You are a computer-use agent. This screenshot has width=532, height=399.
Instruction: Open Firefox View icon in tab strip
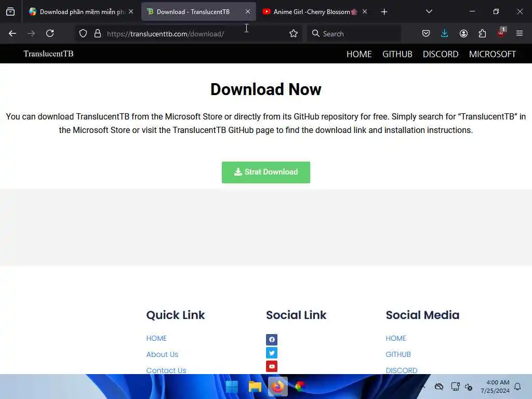coord(10,12)
